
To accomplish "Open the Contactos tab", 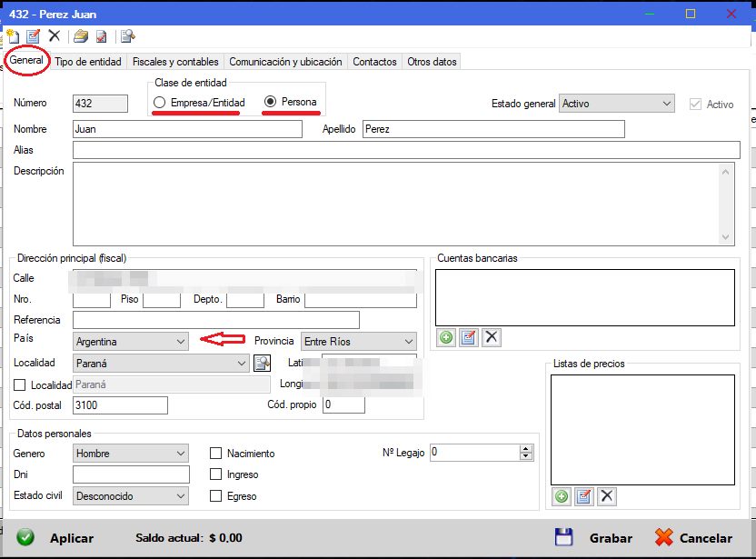I will click(x=374, y=62).
